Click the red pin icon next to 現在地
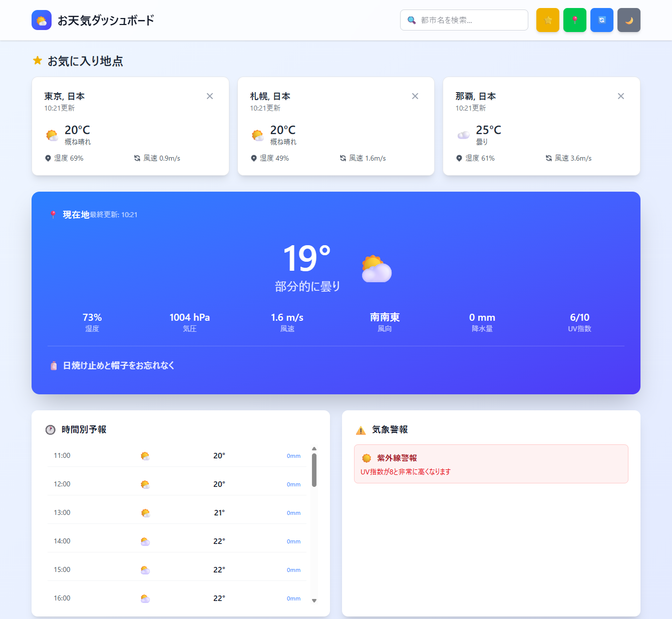The image size is (672, 619). [53, 214]
